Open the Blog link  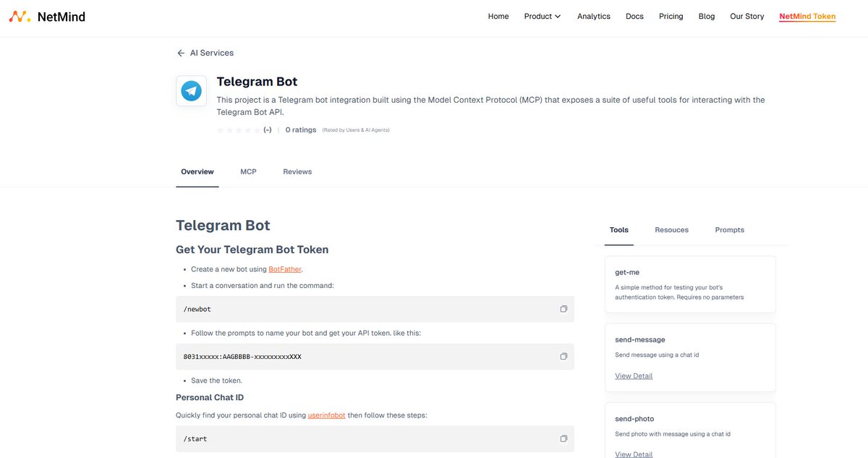pos(707,16)
